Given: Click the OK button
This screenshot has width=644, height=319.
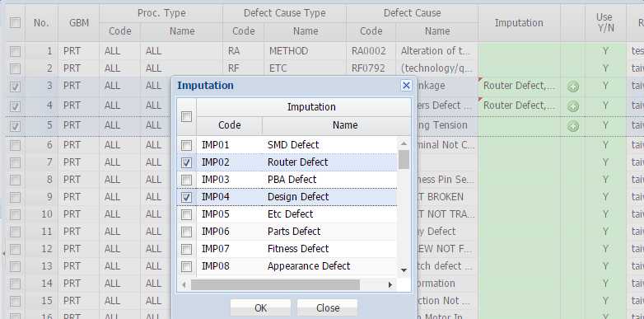Looking at the screenshot, I should point(260,308).
